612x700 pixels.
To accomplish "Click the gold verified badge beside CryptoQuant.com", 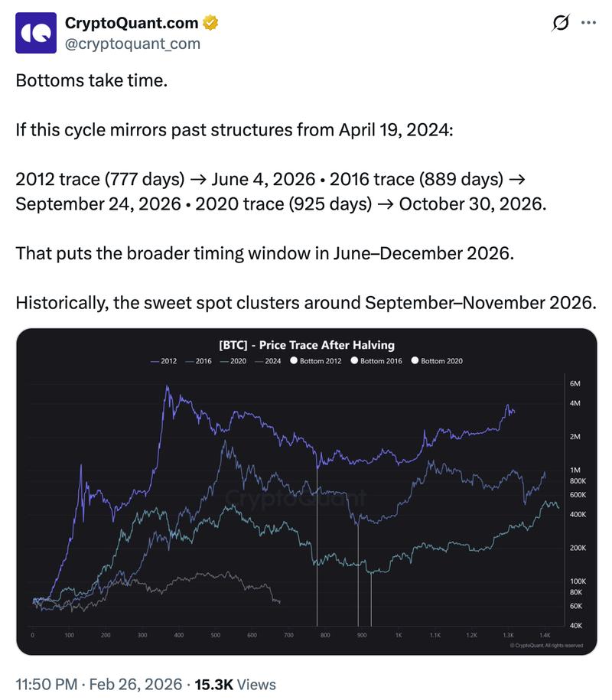I will (x=208, y=22).
